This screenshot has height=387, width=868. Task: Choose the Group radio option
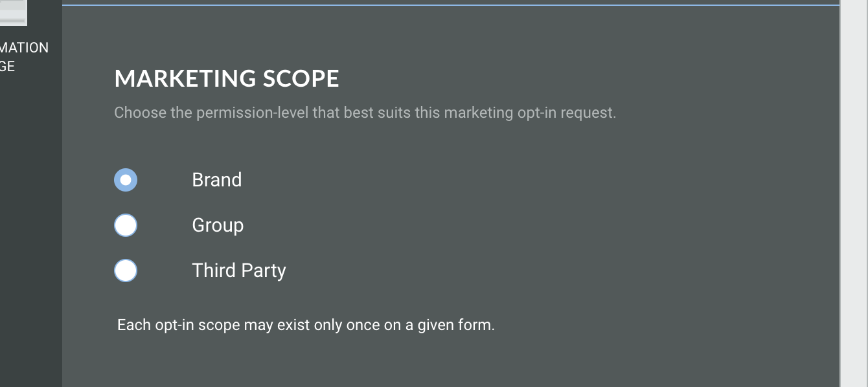(x=126, y=225)
